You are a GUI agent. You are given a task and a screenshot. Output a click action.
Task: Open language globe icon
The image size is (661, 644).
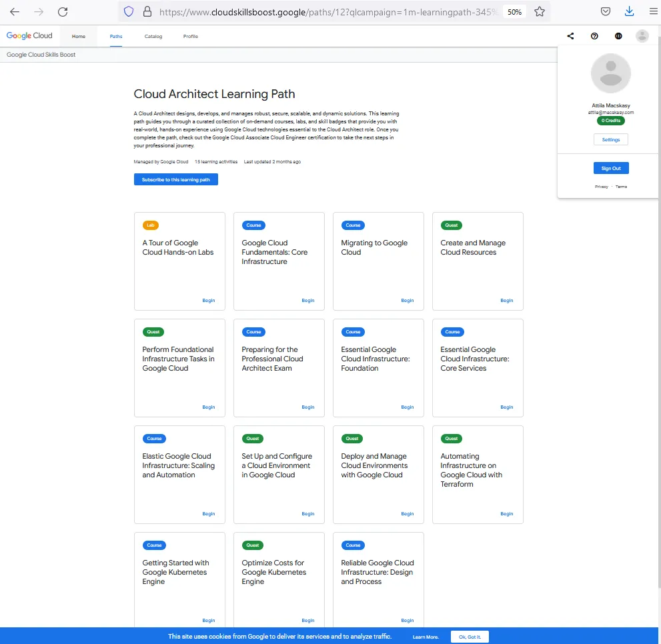(618, 36)
